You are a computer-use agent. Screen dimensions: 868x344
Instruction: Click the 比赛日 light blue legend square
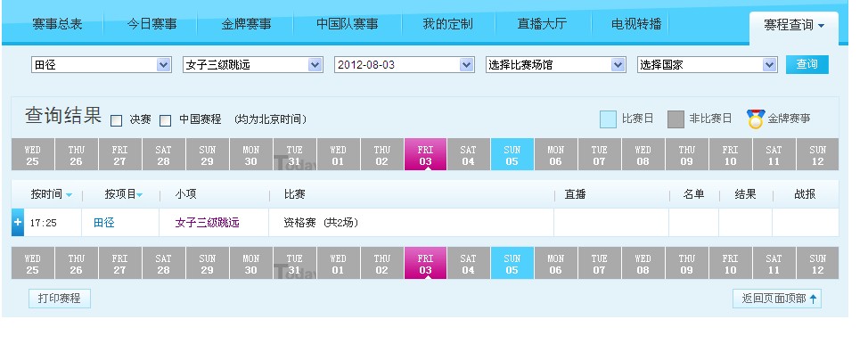[x=608, y=119]
